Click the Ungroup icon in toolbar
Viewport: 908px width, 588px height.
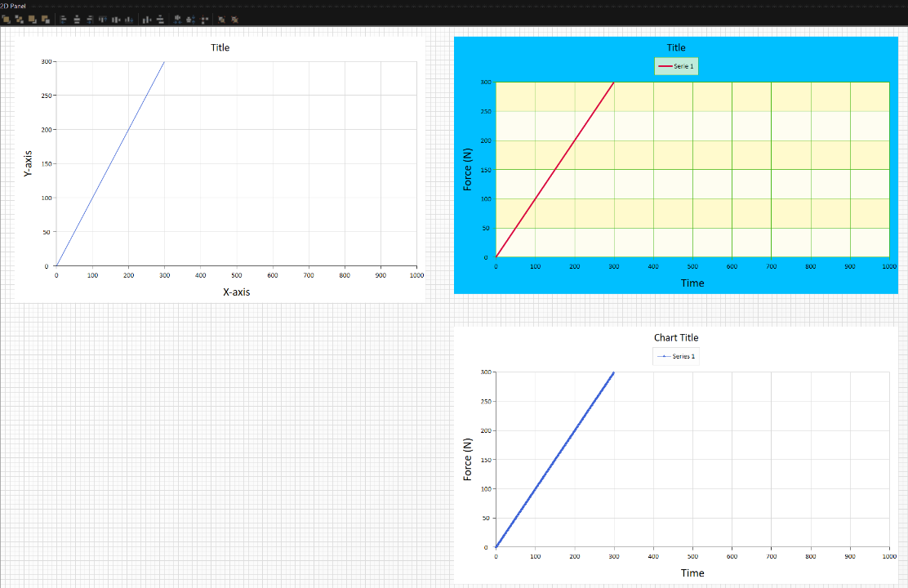235,20
